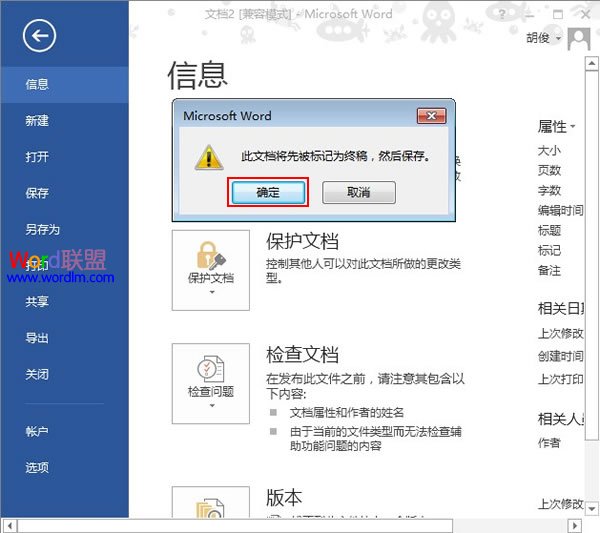Click the 大小 property label
This screenshot has width=600, height=533.
point(549,151)
